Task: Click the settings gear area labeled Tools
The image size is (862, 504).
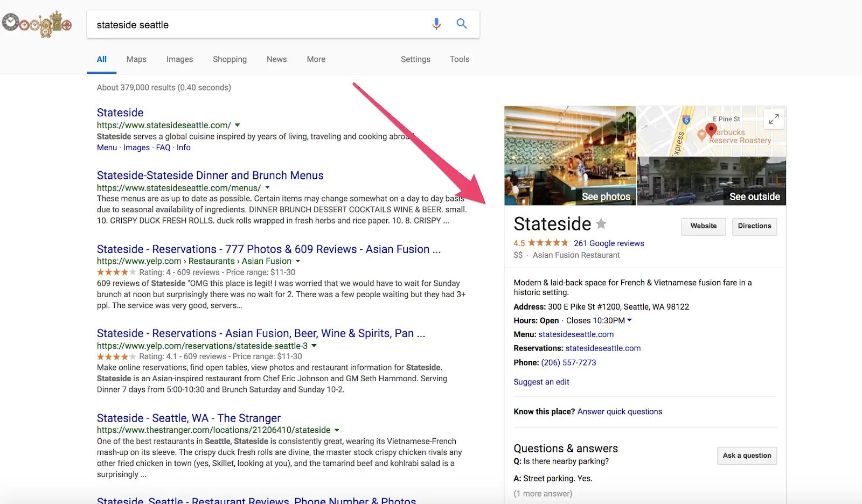Action: pos(459,59)
